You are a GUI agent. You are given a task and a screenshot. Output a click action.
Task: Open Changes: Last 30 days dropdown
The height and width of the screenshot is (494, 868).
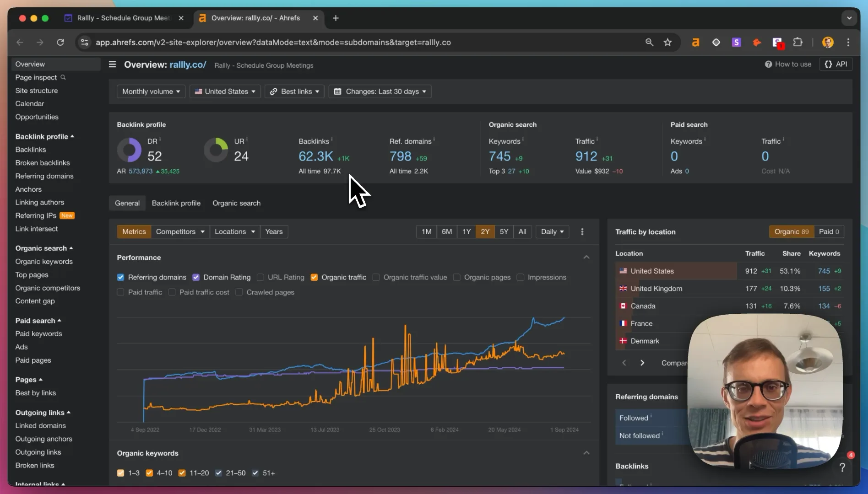click(x=380, y=91)
